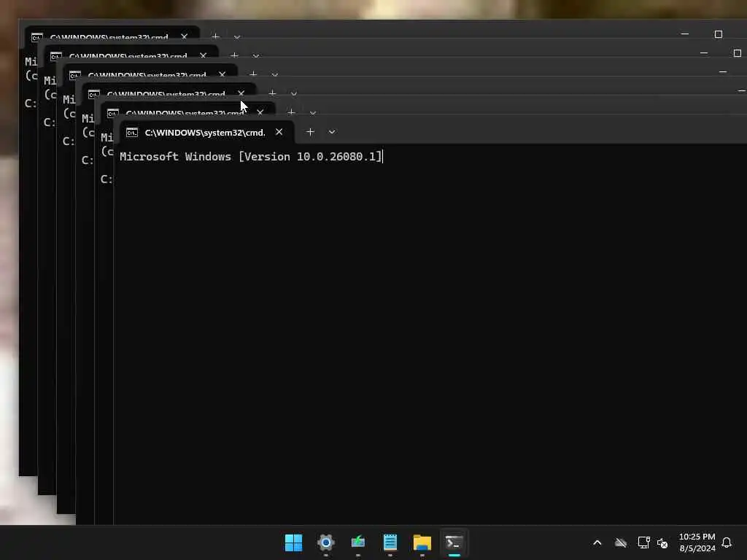Close the cmd tab nearest the mouse cursor

tap(241, 94)
